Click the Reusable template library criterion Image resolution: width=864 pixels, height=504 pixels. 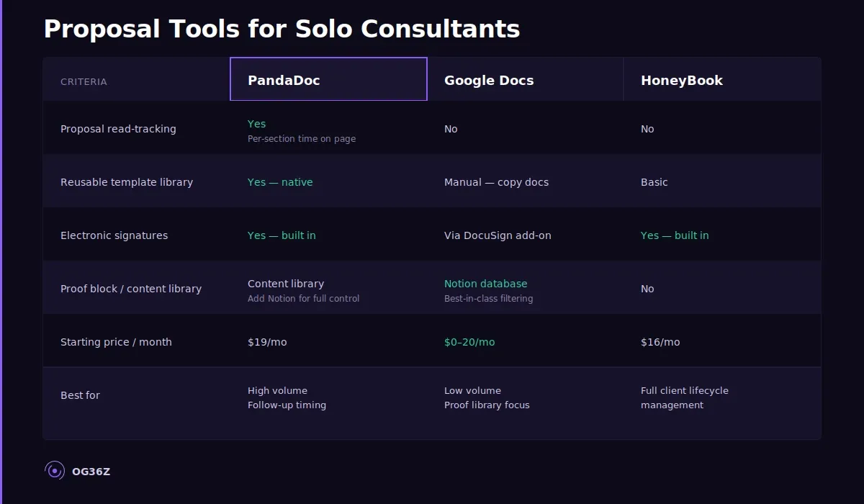click(127, 181)
